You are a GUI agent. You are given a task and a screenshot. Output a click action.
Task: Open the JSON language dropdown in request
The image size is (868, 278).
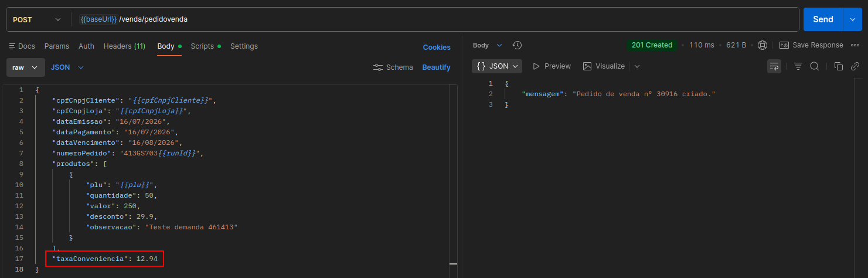67,67
